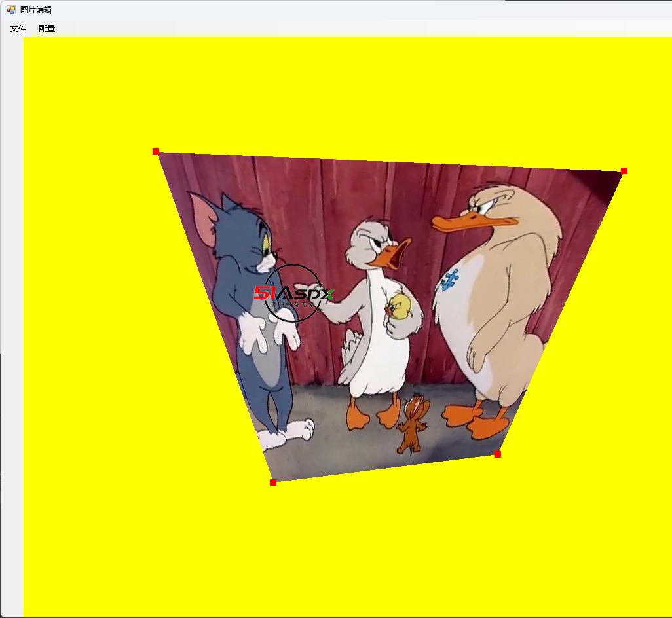Open the 文件 menu

(18, 29)
